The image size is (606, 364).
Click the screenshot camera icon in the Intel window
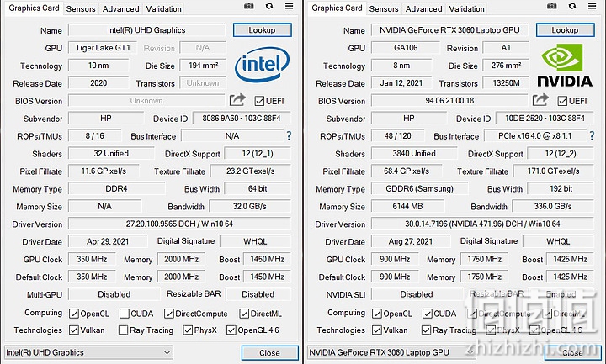[x=249, y=6]
